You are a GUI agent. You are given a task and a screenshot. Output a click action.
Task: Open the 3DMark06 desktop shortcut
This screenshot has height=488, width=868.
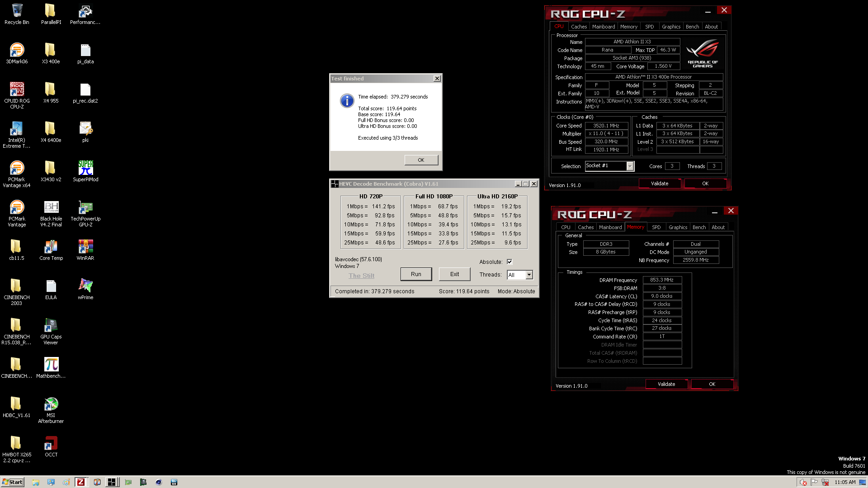(x=17, y=53)
